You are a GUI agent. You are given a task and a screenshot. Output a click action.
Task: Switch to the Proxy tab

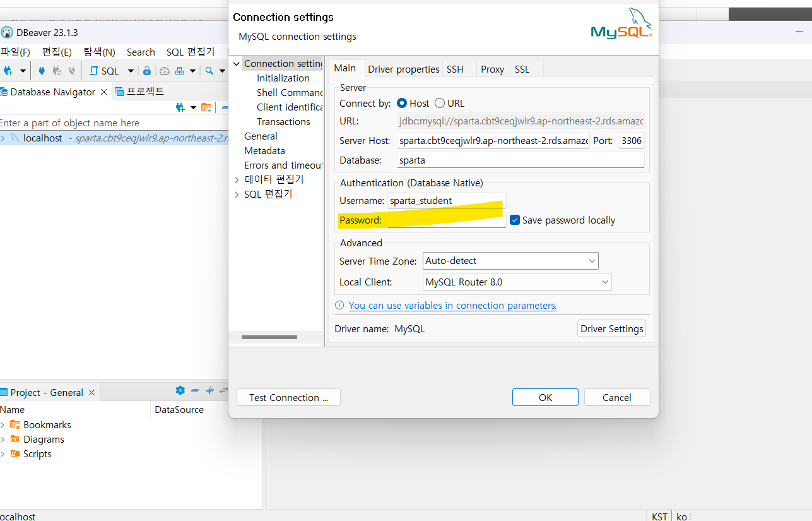492,69
